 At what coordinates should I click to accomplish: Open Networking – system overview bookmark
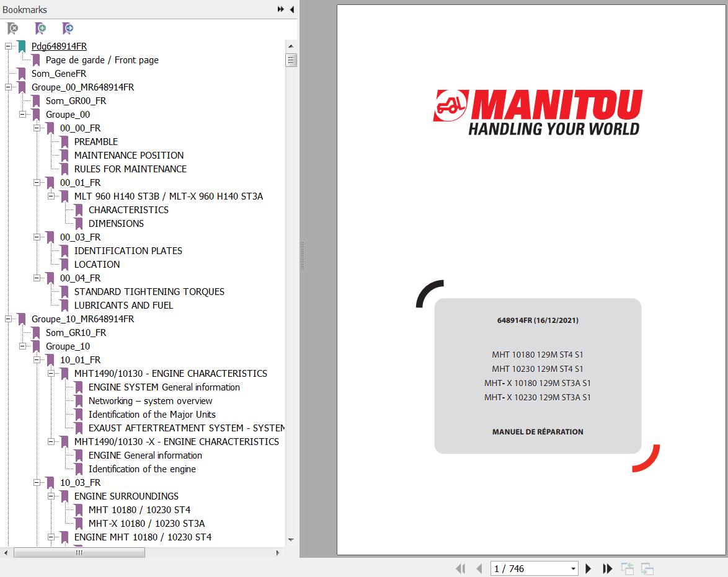coord(151,401)
